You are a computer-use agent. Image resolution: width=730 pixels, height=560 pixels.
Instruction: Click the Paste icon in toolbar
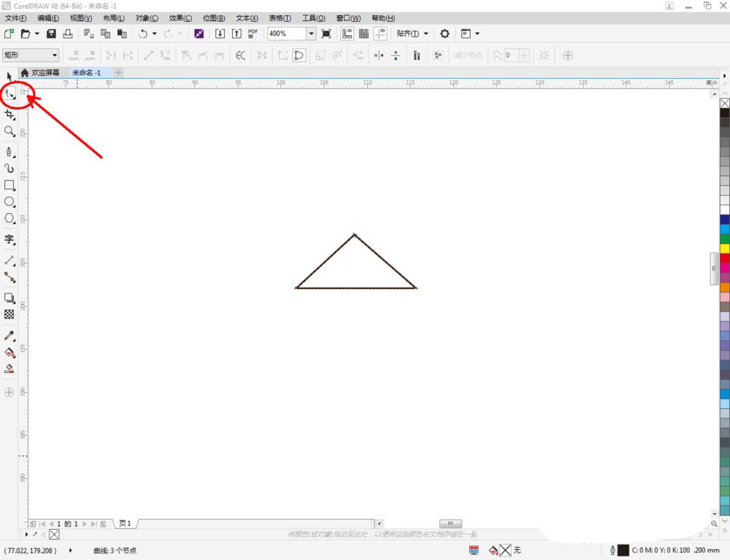(122, 34)
